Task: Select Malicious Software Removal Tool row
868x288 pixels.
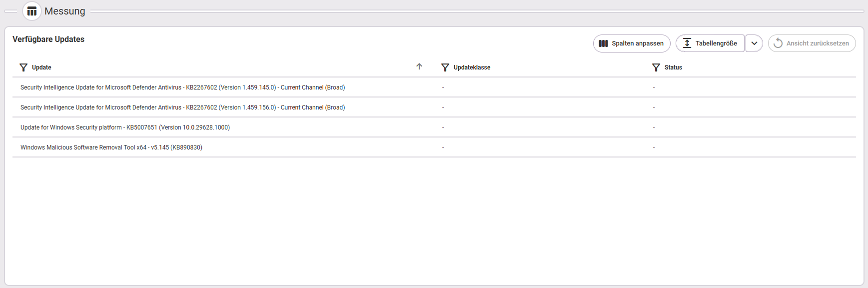Action: [x=434, y=147]
